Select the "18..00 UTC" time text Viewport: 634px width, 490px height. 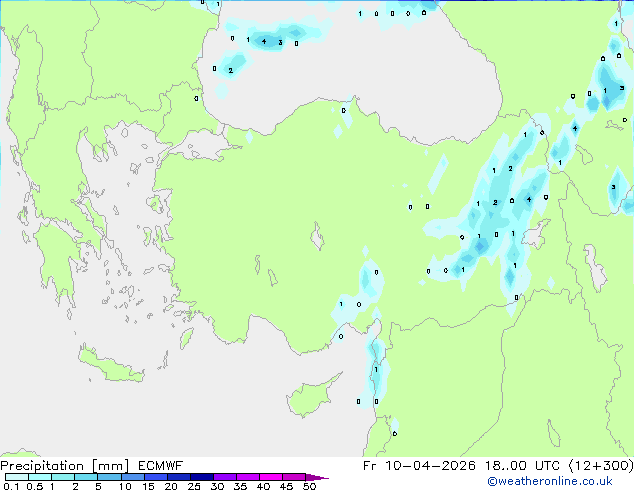click(x=522, y=466)
